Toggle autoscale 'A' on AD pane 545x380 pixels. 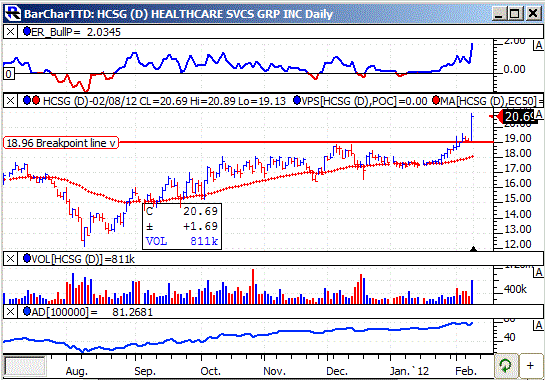click(538, 326)
